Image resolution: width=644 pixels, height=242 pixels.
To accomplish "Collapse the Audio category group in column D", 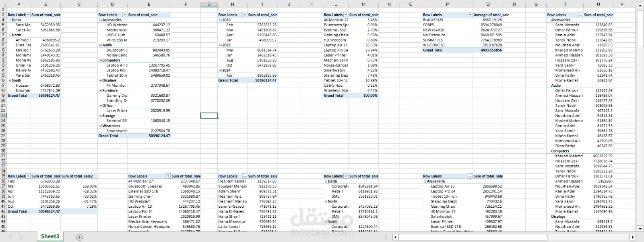I will coord(101,45).
